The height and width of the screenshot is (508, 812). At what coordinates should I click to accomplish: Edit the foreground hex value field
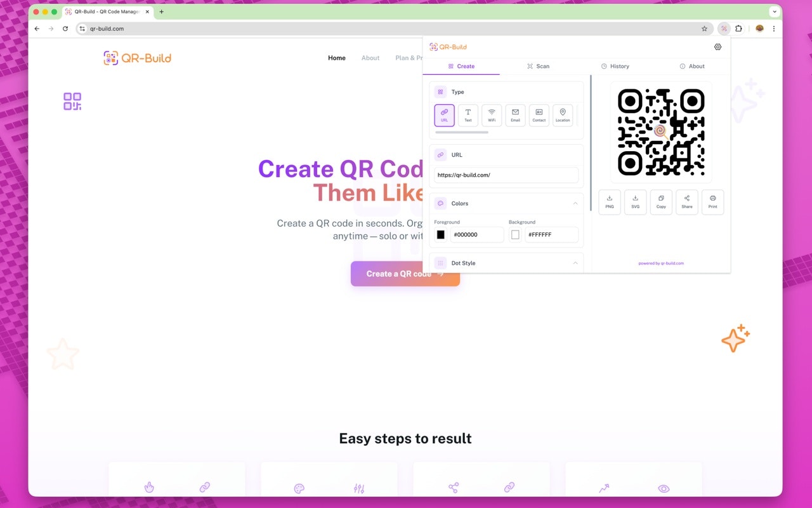click(x=477, y=235)
